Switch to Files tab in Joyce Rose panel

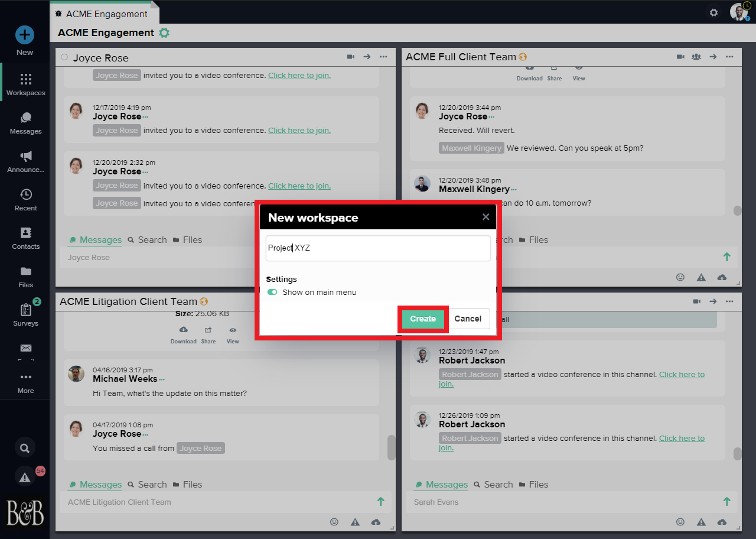tap(187, 240)
